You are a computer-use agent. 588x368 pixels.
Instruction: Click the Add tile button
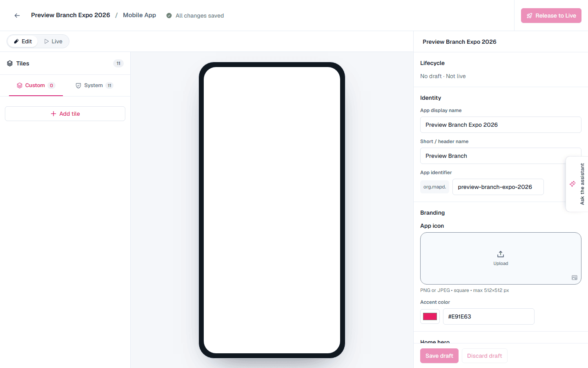pyautogui.click(x=65, y=114)
